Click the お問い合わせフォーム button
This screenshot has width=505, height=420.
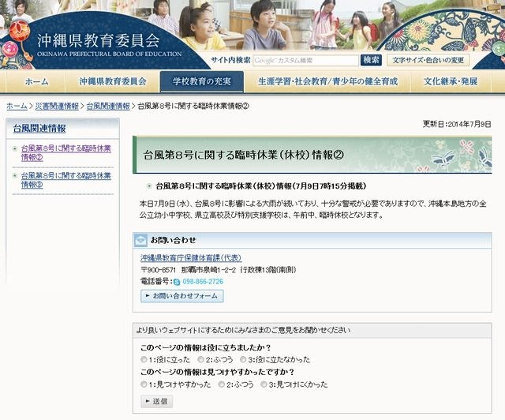pos(182,296)
